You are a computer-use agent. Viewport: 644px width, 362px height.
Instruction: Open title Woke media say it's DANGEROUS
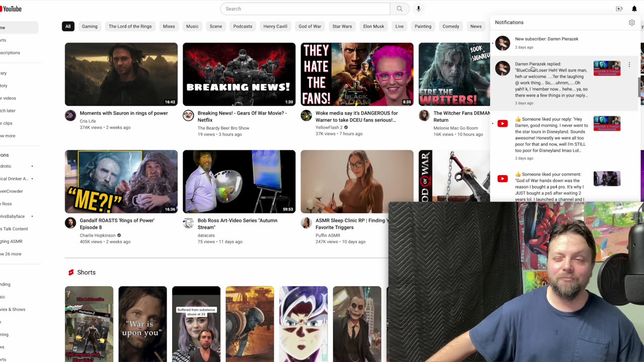pyautogui.click(x=356, y=117)
